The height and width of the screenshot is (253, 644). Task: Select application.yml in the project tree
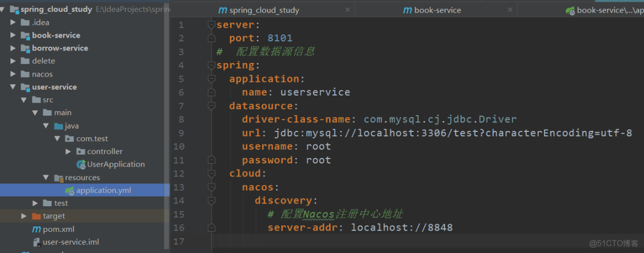click(x=103, y=190)
